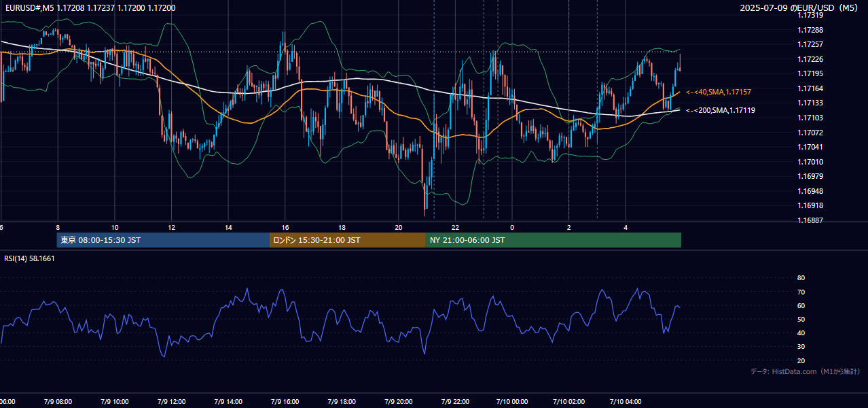868x408 pixels.
Task: Select the 2025-07-09 EUR/USD (M5) chart title
Action: [800, 8]
